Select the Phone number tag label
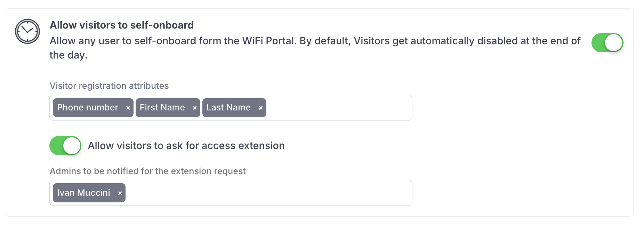This screenshot has height=225, width=644. click(x=88, y=108)
